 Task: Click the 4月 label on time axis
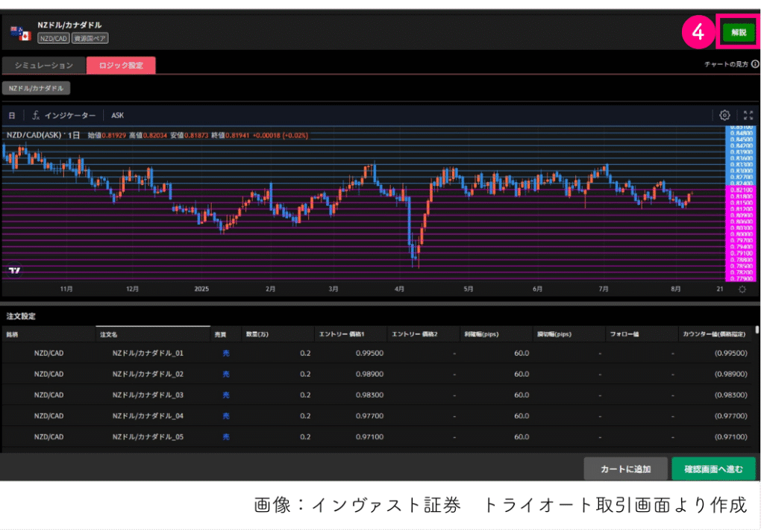click(399, 289)
